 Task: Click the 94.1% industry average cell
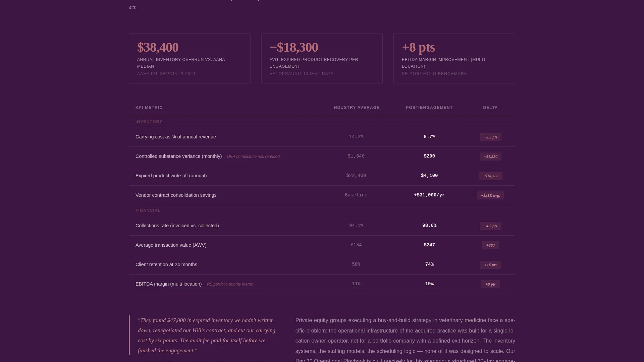356,226
